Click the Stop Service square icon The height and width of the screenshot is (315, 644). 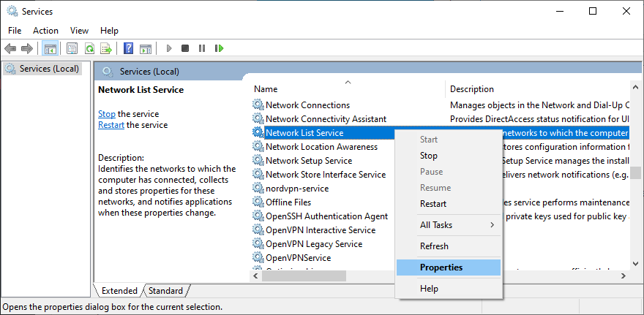(185, 48)
